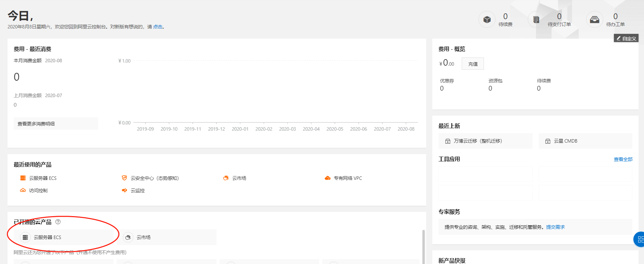Click the 访问控制 icon

(x=23, y=190)
